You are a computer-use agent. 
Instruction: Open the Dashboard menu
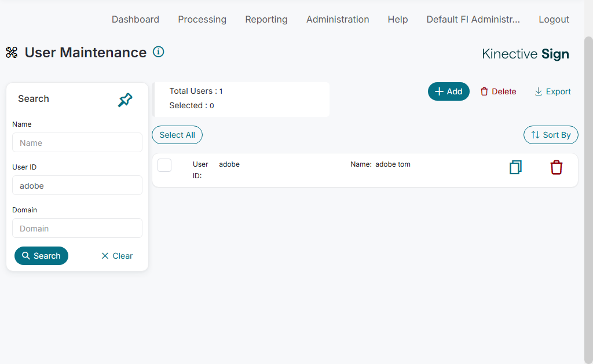pos(136,19)
